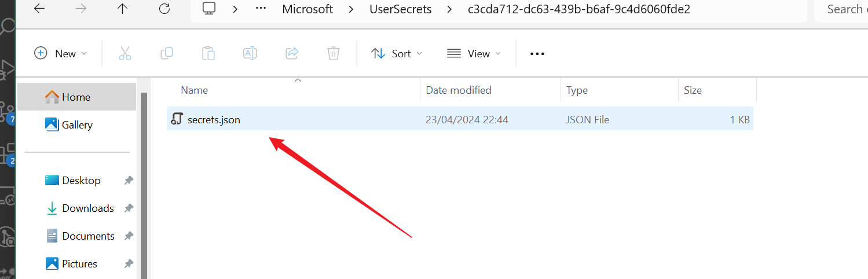Open the New item dropdown
This screenshot has height=279, width=868.
(x=61, y=53)
